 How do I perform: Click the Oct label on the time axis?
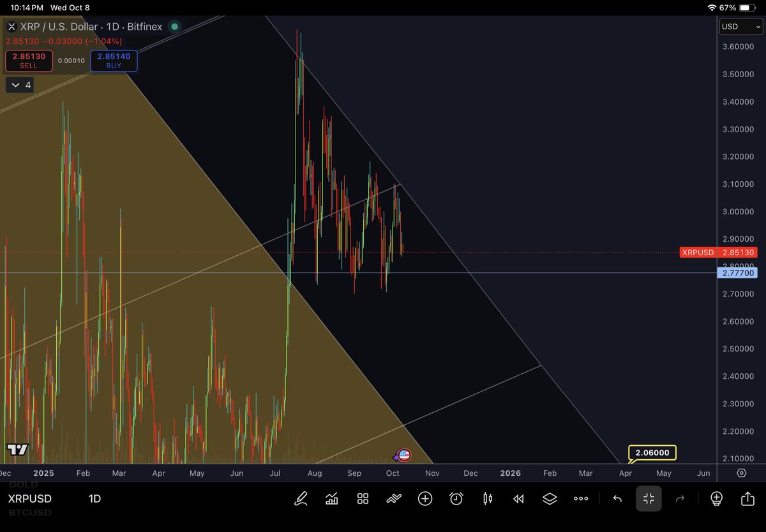pos(393,473)
